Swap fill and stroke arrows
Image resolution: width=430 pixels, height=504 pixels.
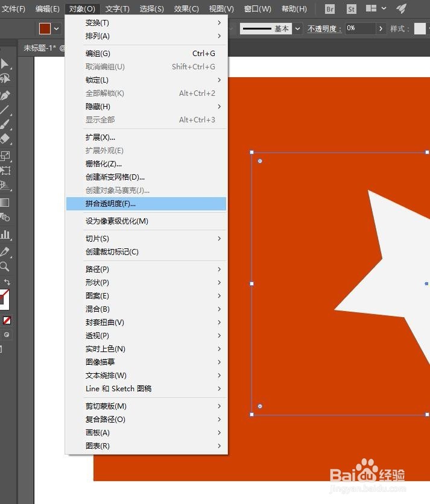point(7,282)
